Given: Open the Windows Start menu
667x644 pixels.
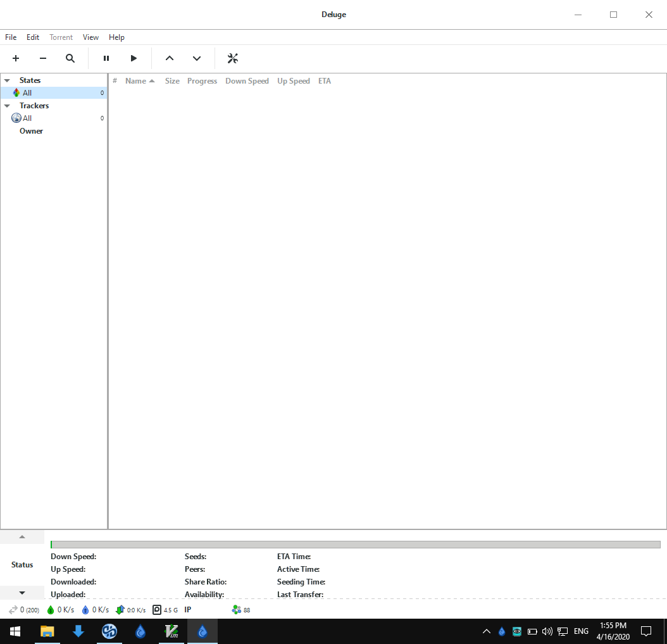Looking at the screenshot, I should click(15, 631).
